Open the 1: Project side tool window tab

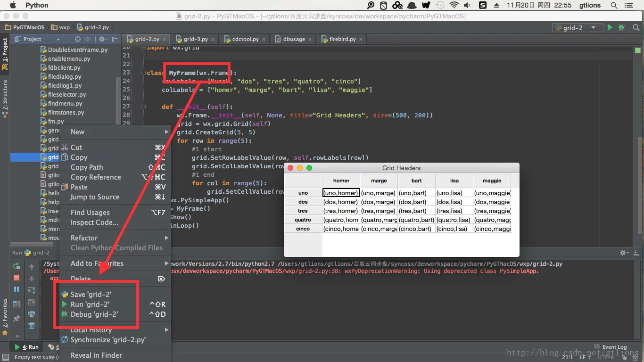5,54
